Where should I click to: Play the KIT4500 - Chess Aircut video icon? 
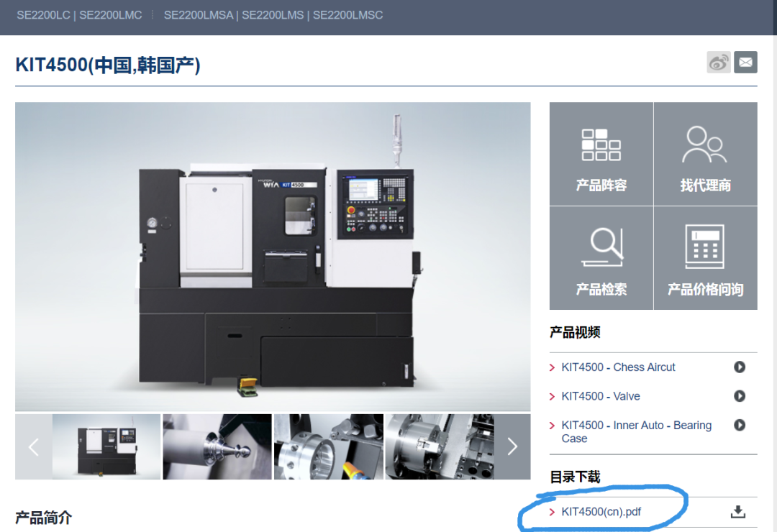(740, 367)
